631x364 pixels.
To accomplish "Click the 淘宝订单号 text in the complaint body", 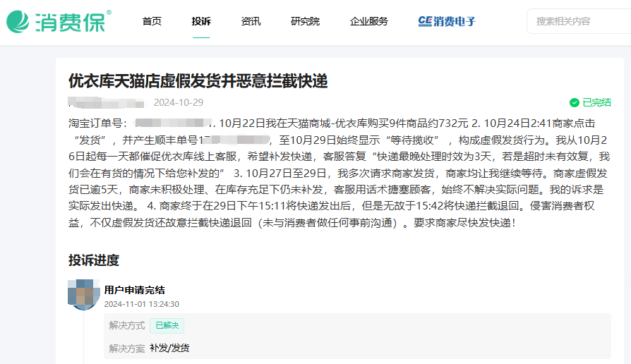I will (95, 123).
